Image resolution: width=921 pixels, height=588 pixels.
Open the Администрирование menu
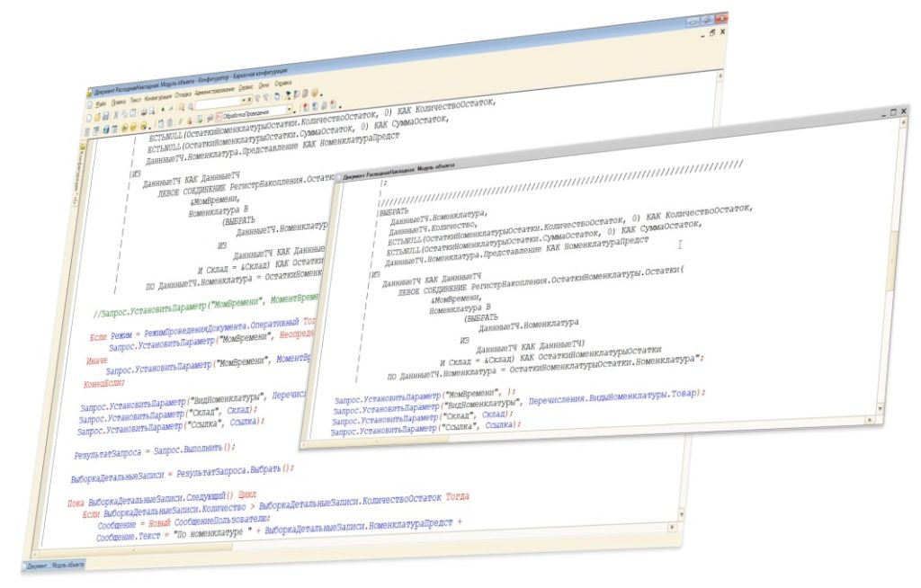(214, 91)
